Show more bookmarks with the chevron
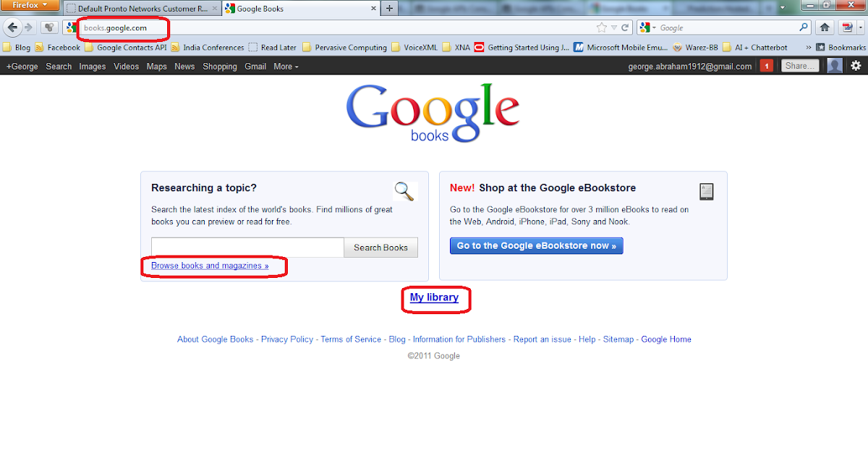 807,47
